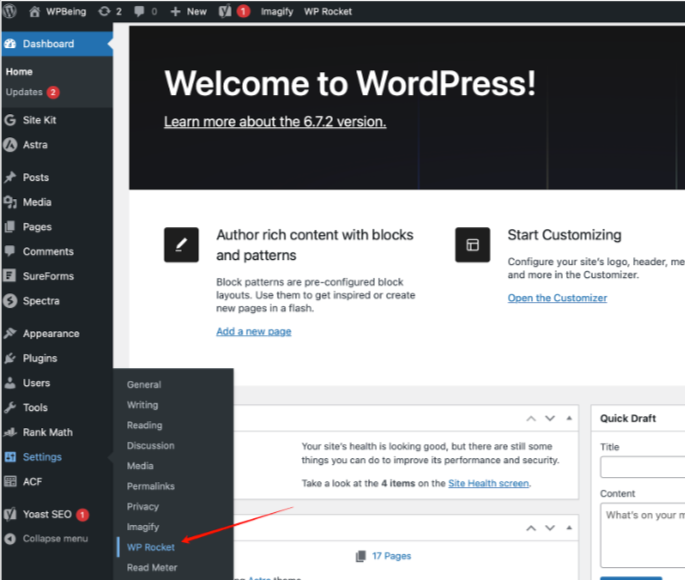Image resolution: width=685 pixels, height=580 pixels.
Task: Open WP Rocket in Settings submenu
Action: [151, 547]
